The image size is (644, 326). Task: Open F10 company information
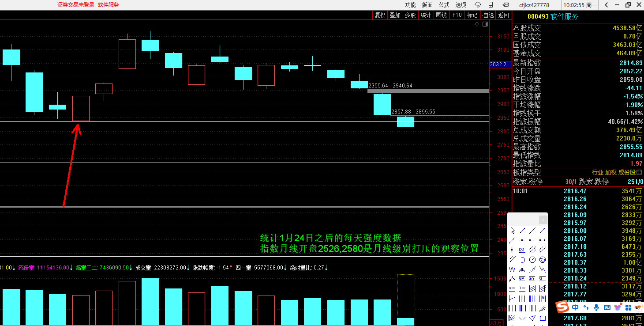pyautogui.click(x=457, y=15)
